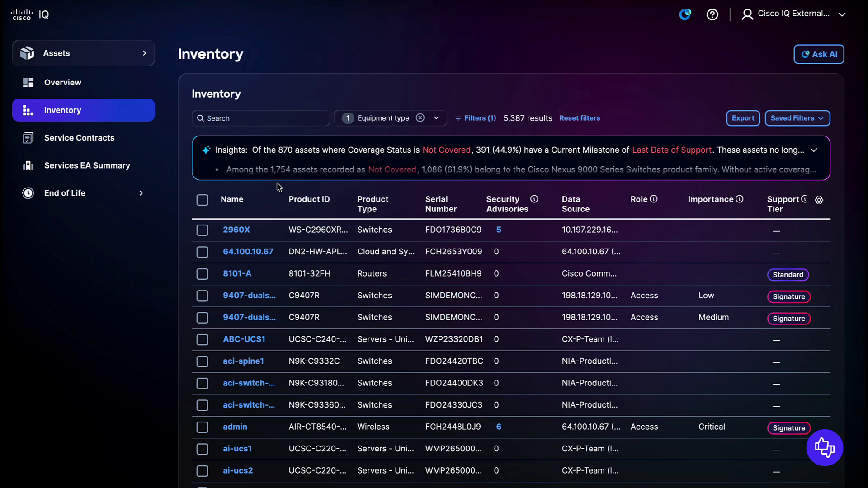Check the admin row checkbox
This screenshot has height=488, width=868.
pos(202,427)
